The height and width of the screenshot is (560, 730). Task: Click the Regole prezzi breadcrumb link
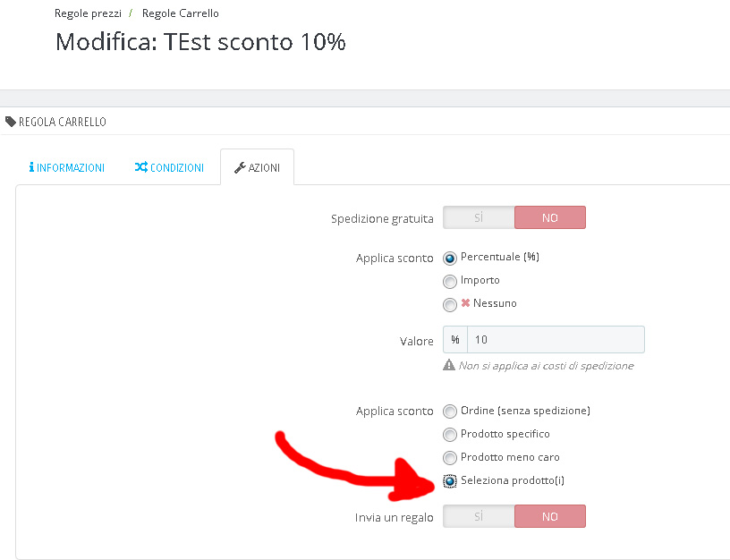pos(88,13)
